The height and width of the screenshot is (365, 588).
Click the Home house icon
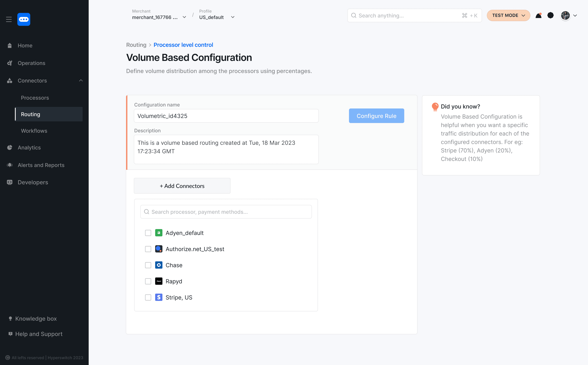(10, 45)
